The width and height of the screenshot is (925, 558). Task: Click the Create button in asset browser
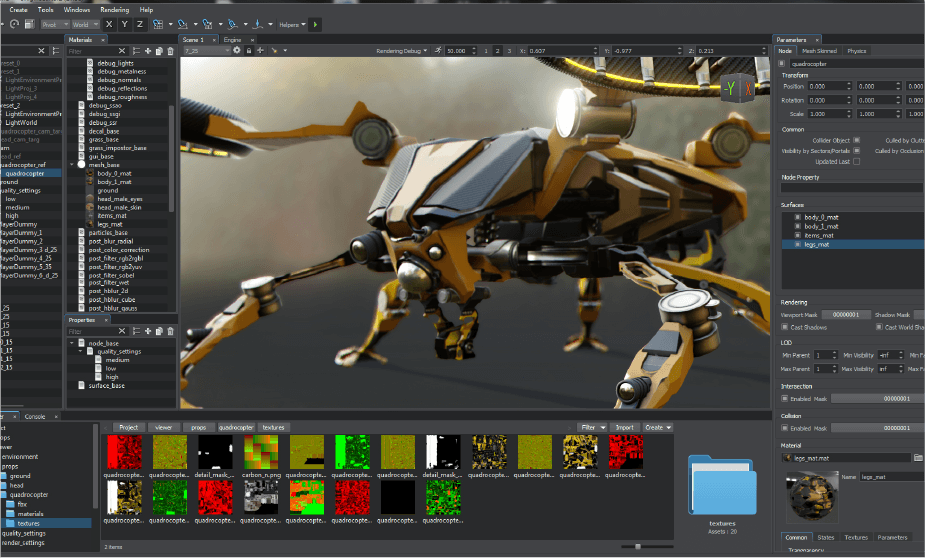[658, 427]
